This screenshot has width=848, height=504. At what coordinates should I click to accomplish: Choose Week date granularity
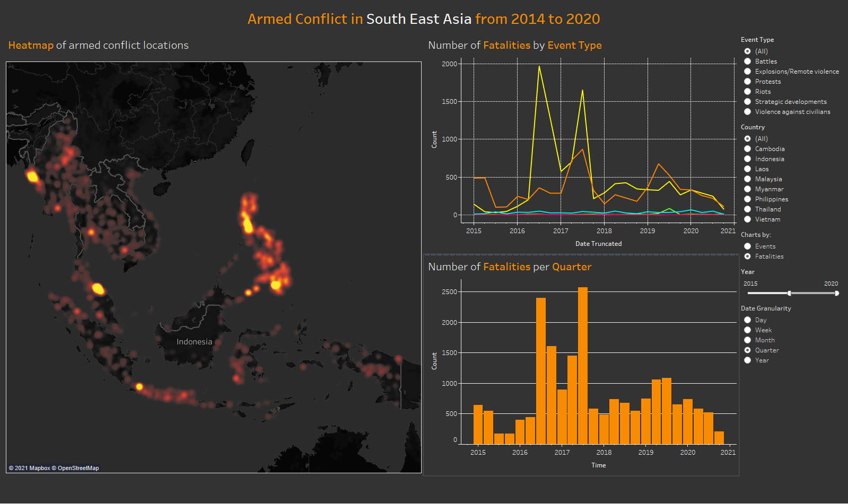747,330
